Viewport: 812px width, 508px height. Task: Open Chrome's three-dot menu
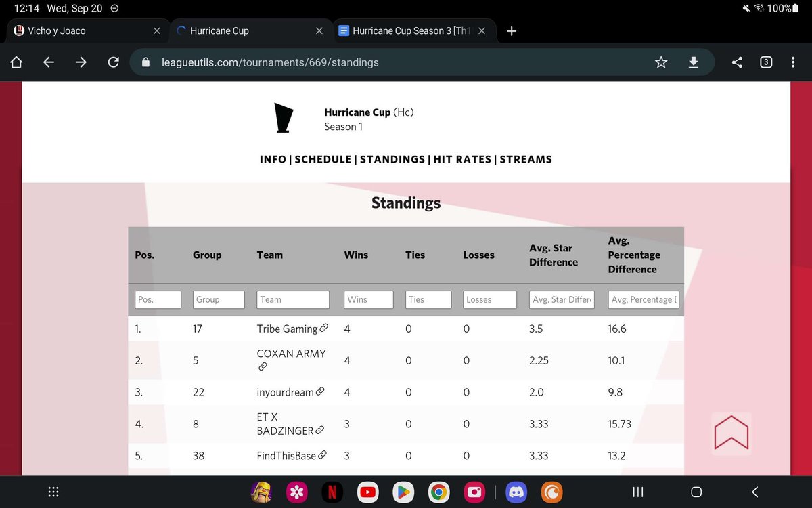793,62
